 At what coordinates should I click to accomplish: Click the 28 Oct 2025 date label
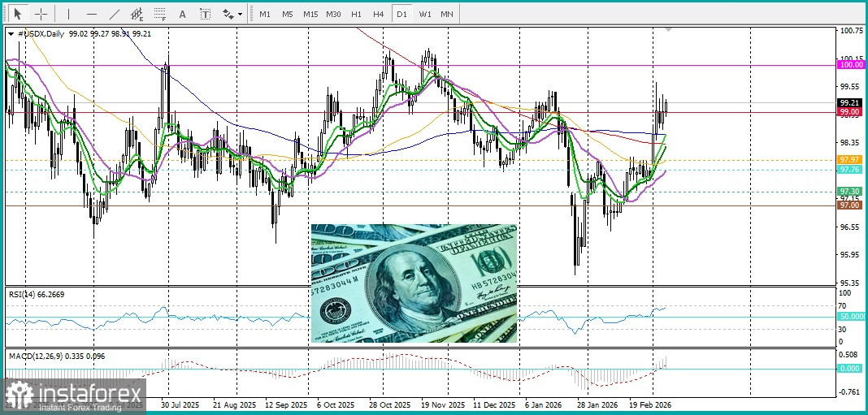click(x=389, y=405)
